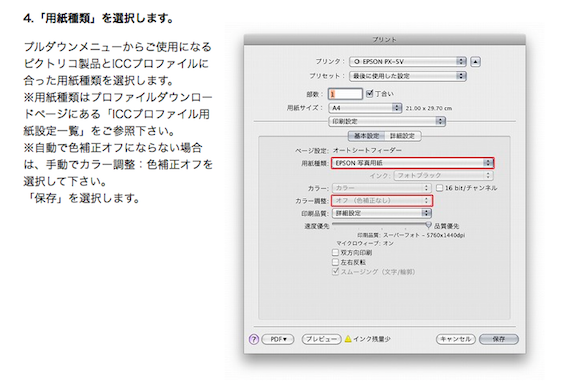Screen dimensions: 572x384
Task: Click the heading 「用紙種類」を選択します。
Action: (99, 18)
